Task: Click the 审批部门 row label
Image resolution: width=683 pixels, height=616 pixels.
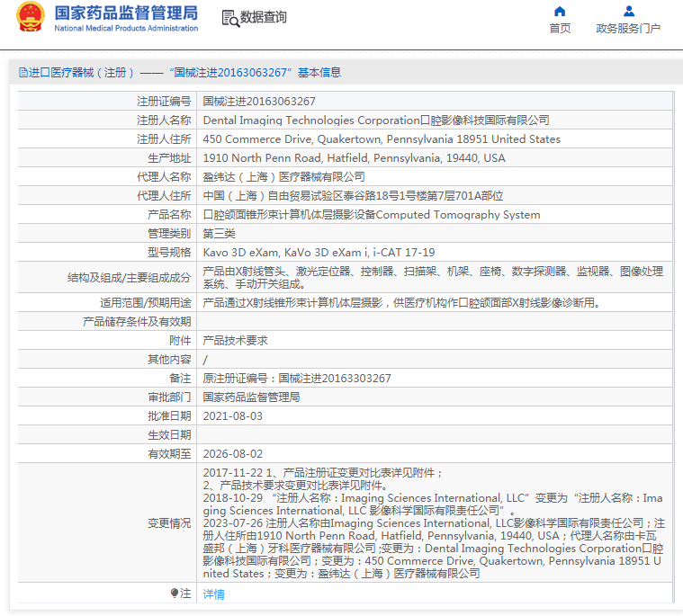Action: [169, 397]
